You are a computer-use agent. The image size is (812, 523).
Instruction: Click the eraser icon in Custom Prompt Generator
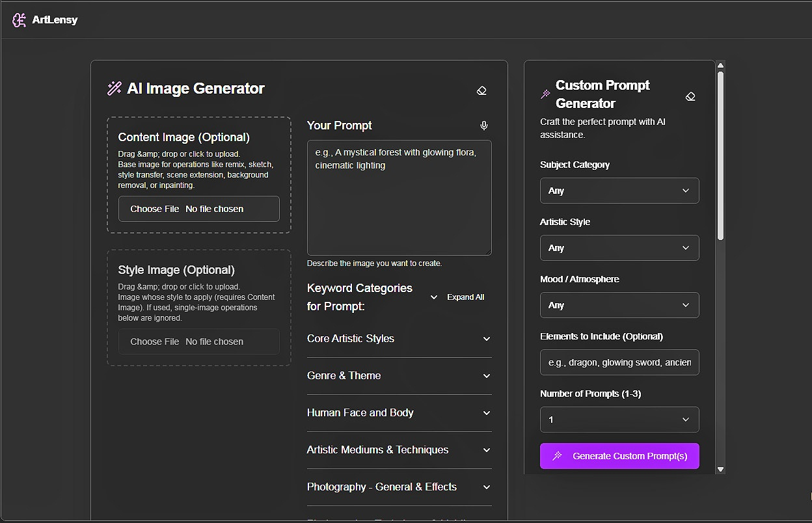click(690, 96)
